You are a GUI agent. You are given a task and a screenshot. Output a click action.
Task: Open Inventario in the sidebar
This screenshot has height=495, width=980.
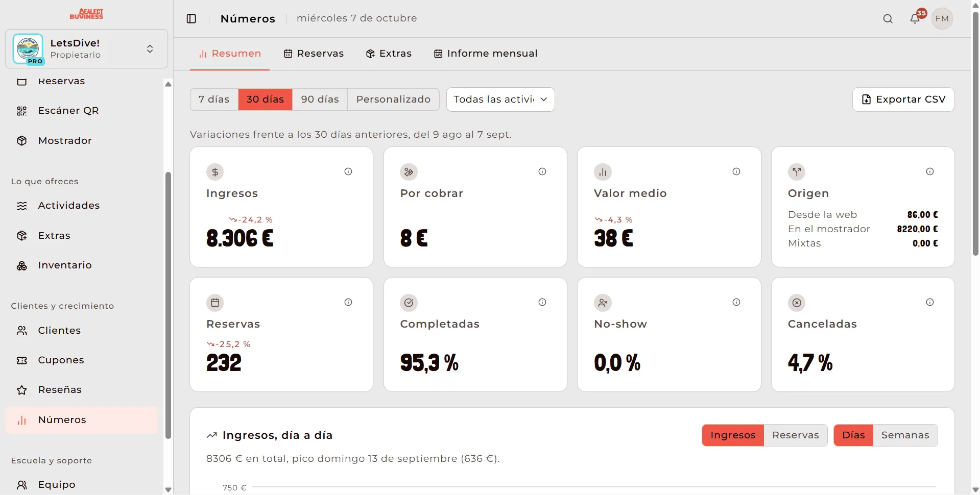(82, 265)
